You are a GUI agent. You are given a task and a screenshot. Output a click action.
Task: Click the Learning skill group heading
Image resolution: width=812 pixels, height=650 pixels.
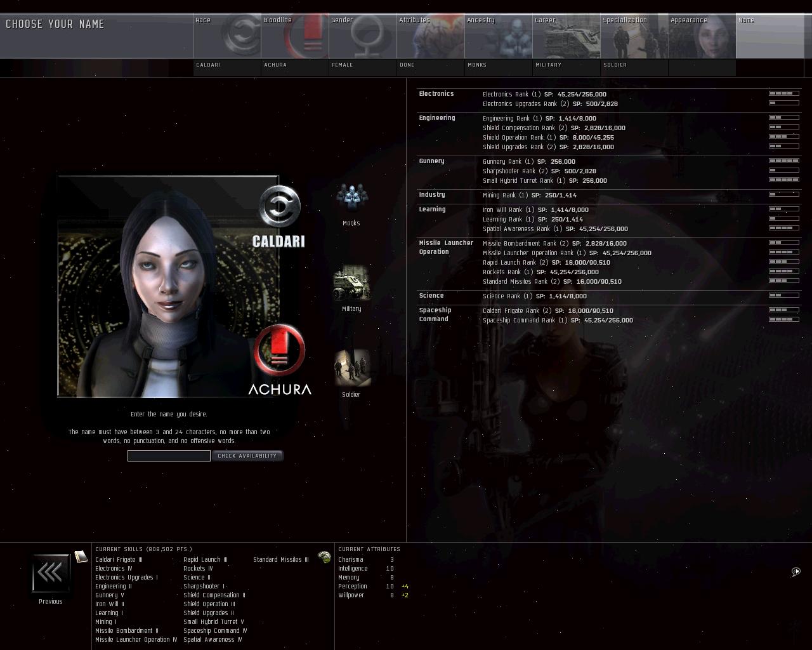[x=433, y=209]
